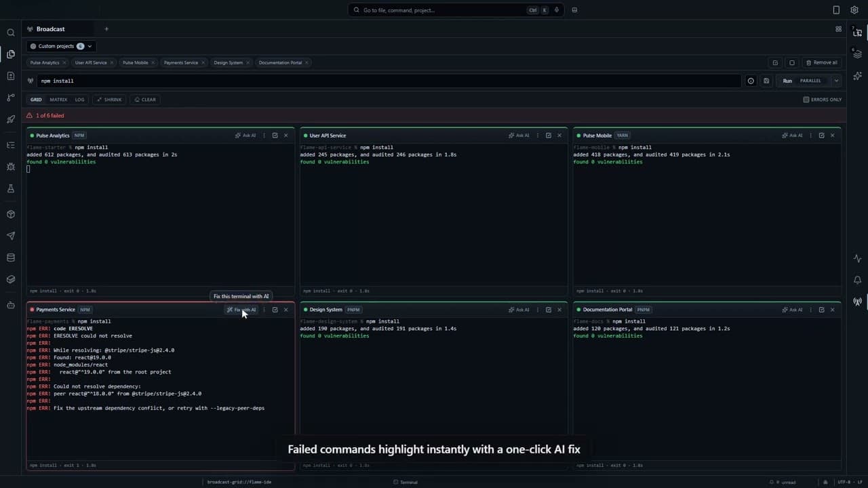Open more options menu on Pulse Analytics terminal
Screen dimensions: 868x488
tap(264, 136)
